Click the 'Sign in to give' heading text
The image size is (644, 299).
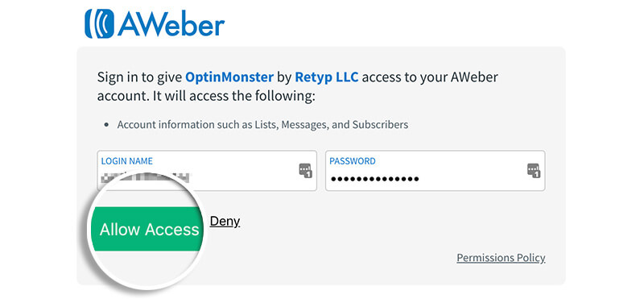click(139, 77)
